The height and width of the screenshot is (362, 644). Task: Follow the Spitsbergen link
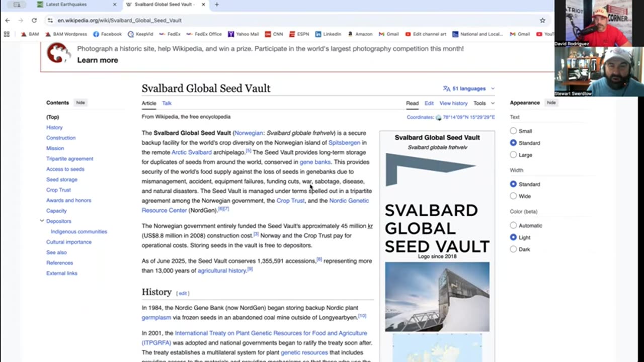(x=344, y=143)
